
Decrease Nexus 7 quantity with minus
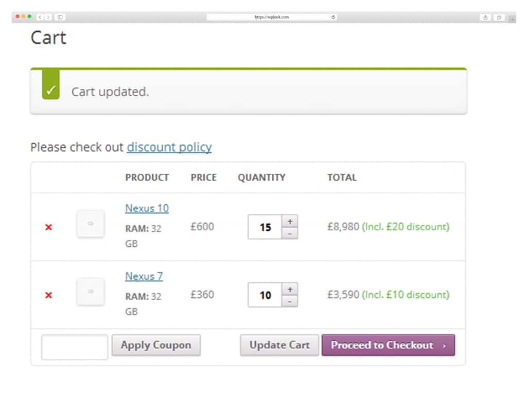click(290, 301)
